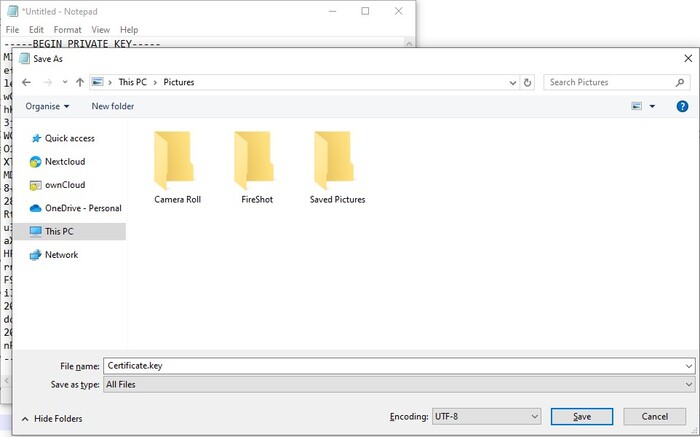This screenshot has width=700, height=437.
Task: Click the forward navigation arrow
Action: 48,83
